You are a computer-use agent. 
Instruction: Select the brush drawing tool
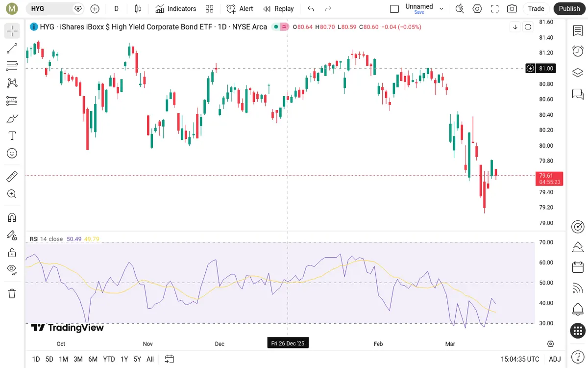point(12,118)
